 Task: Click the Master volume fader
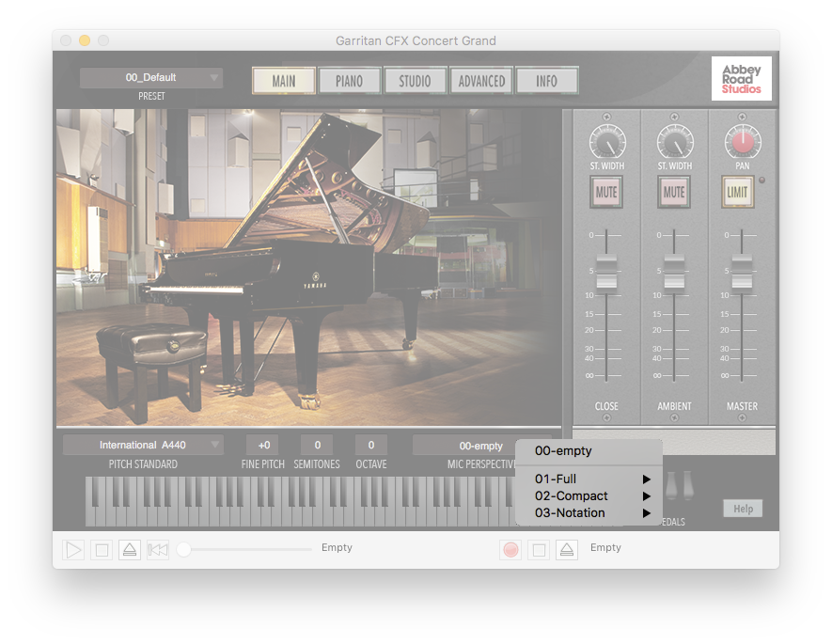(742, 273)
